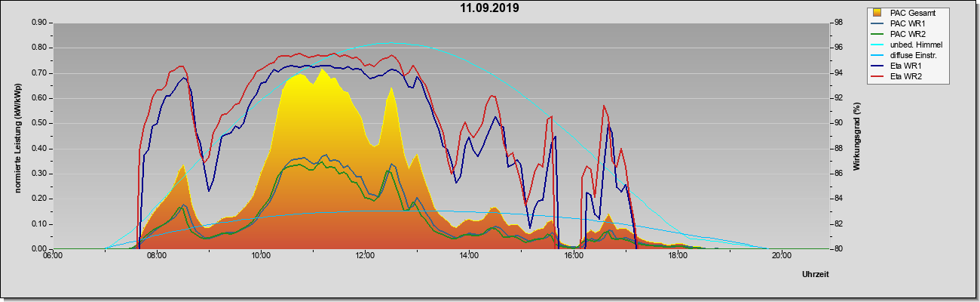Select the Eta WR1 legend entry
Screen dimensions: 980x302
pyautogui.click(x=900, y=66)
